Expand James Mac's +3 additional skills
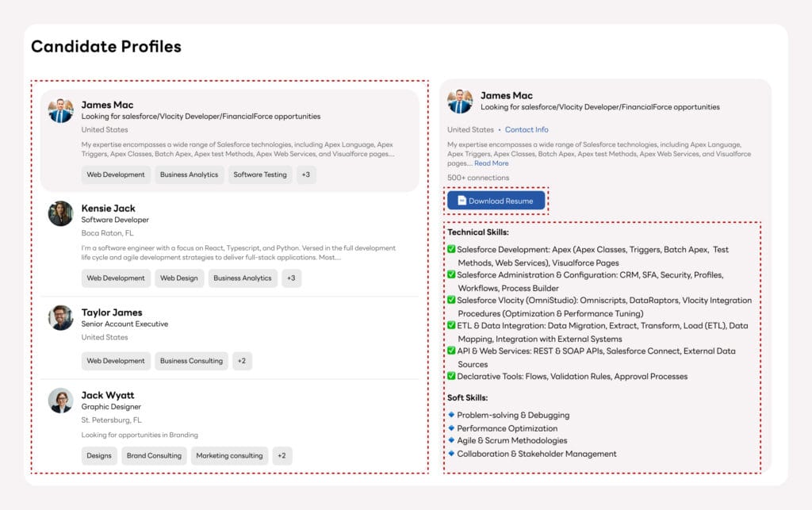The width and height of the screenshot is (812, 510). tap(306, 174)
